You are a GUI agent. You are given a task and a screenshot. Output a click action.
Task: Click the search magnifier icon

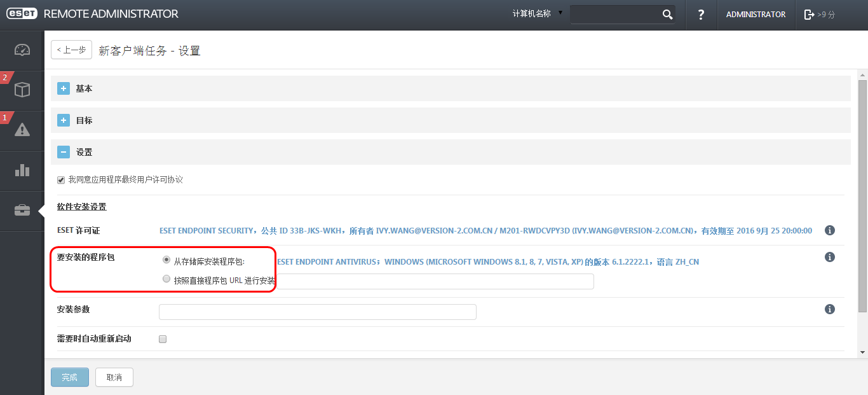pos(667,15)
